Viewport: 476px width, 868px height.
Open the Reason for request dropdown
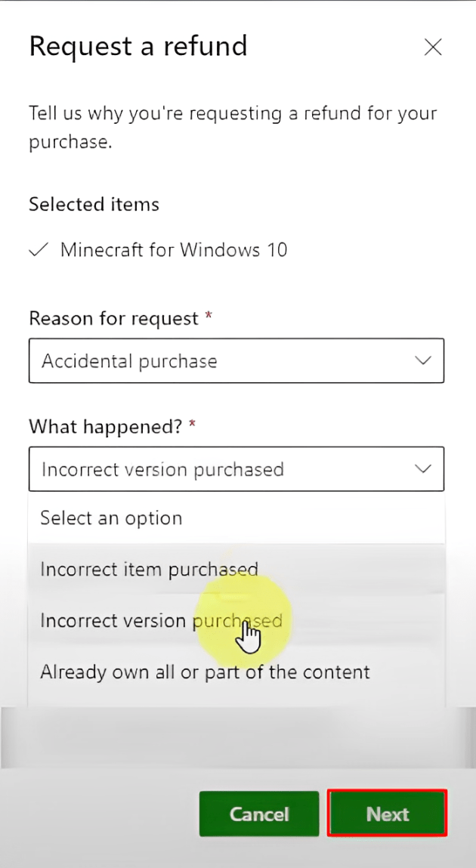236,360
